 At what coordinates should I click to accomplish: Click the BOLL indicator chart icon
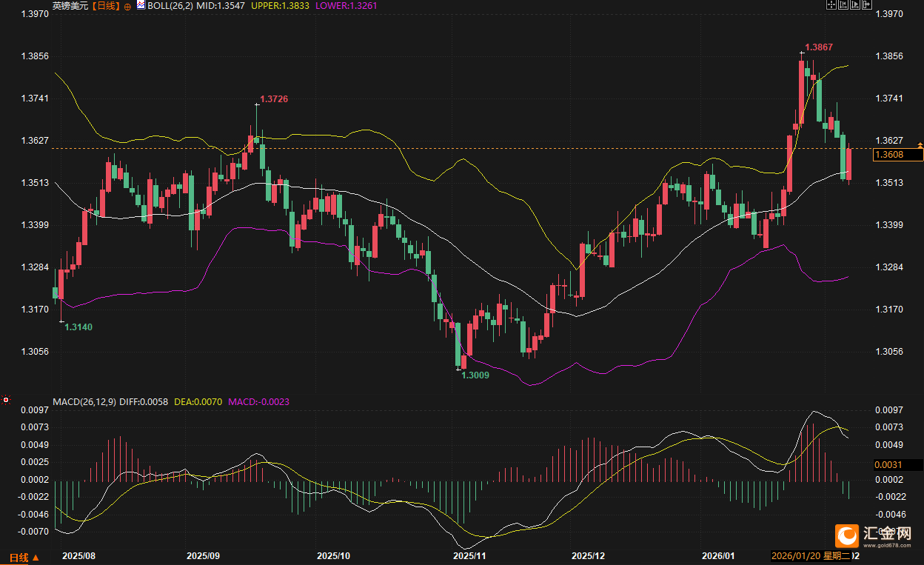point(141,5)
